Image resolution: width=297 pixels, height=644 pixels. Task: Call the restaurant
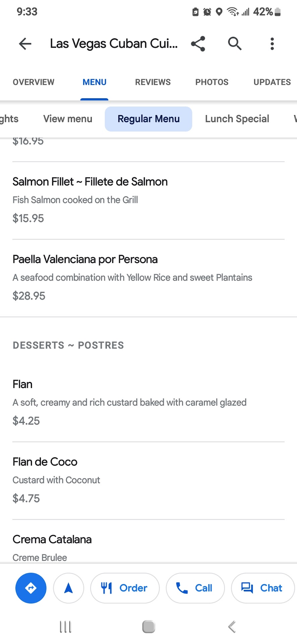click(x=195, y=588)
